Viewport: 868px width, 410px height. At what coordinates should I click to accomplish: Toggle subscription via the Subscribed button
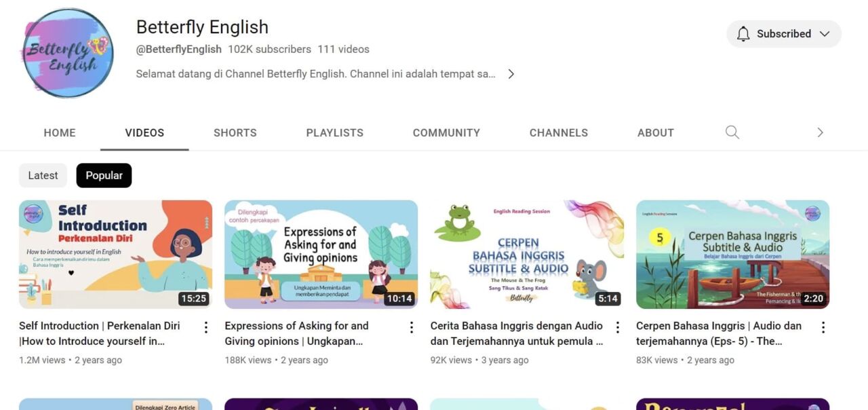(784, 33)
